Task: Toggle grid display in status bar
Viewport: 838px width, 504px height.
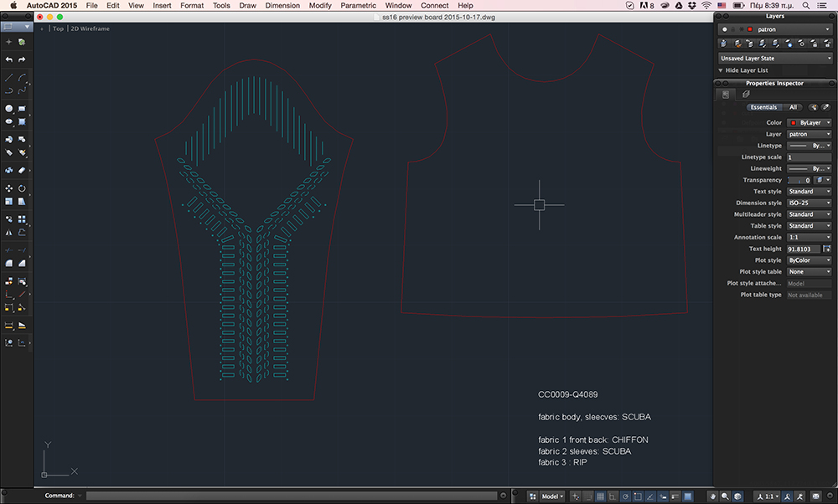Action: click(600, 496)
